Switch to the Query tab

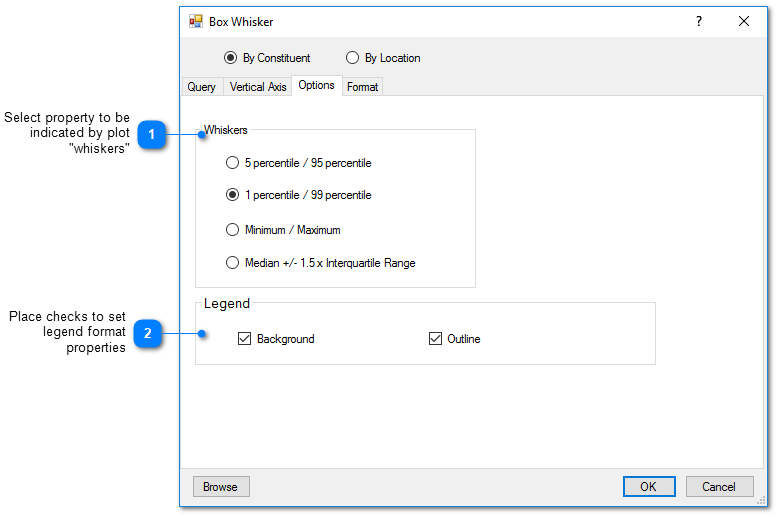click(201, 87)
